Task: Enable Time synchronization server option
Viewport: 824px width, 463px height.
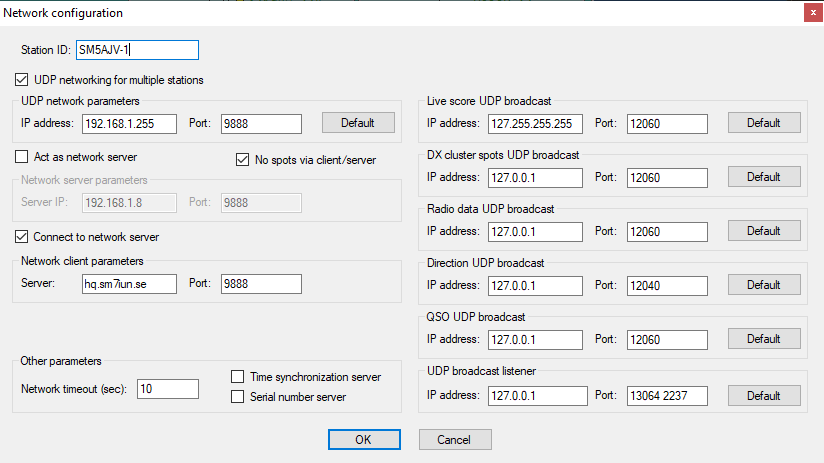Action: coord(238,377)
